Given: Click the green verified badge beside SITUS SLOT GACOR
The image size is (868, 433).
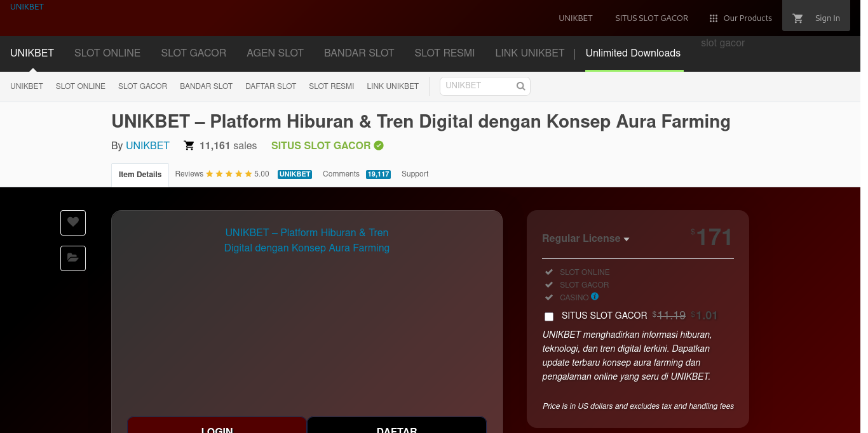Looking at the screenshot, I should (379, 145).
